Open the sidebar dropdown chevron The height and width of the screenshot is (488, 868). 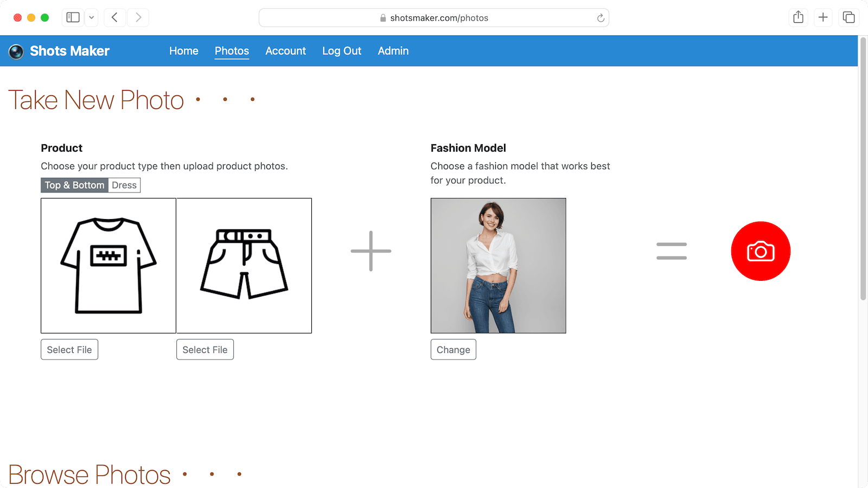point(91,17)
